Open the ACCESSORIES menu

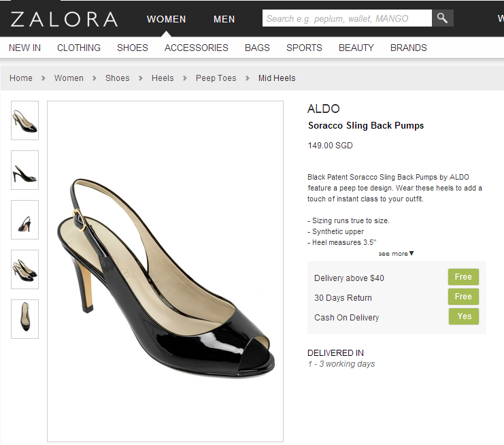(x=197, y=48)
